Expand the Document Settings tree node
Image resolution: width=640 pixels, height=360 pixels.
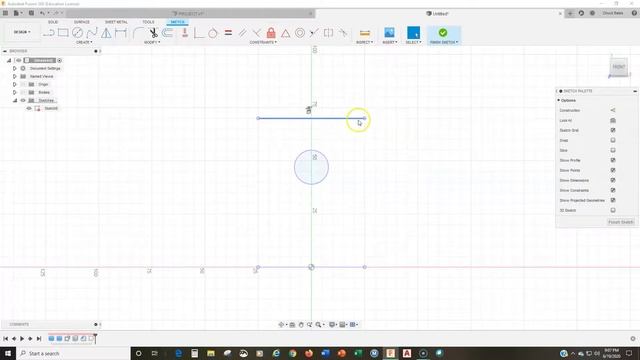15,69
